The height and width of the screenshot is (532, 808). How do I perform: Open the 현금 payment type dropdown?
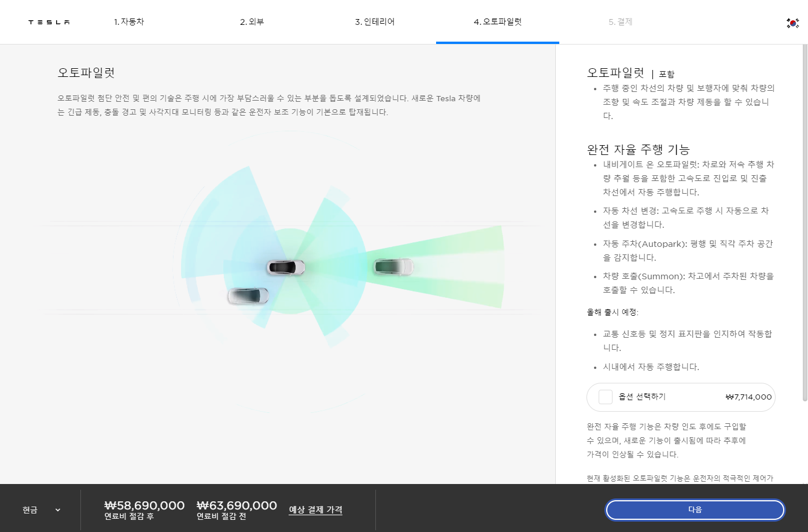coord(41,510)
